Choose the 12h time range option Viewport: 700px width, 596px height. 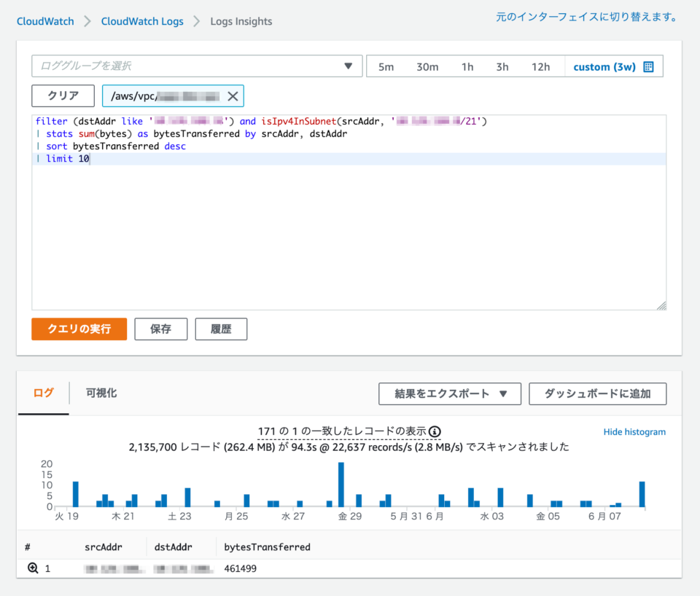click(x=540, y=67)
